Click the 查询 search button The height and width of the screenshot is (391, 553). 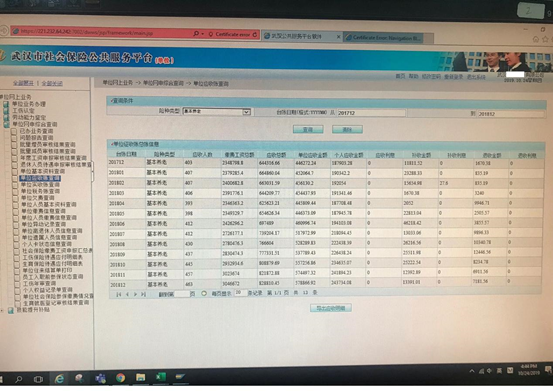point(308,129)
